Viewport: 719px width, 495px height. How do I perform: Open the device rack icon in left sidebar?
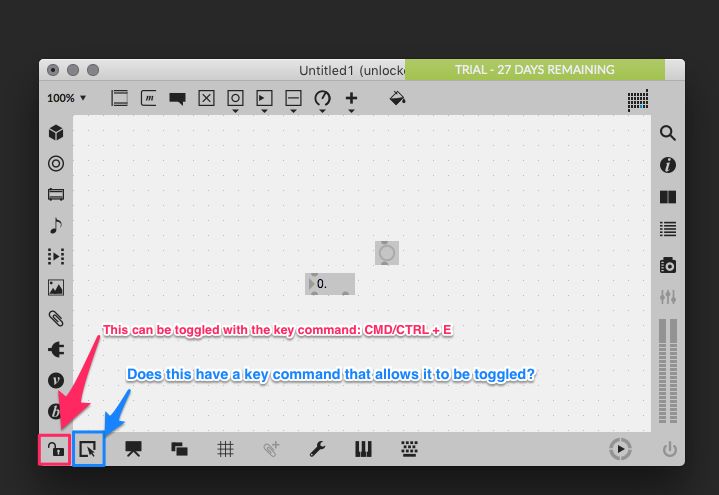tap(56, 195)
